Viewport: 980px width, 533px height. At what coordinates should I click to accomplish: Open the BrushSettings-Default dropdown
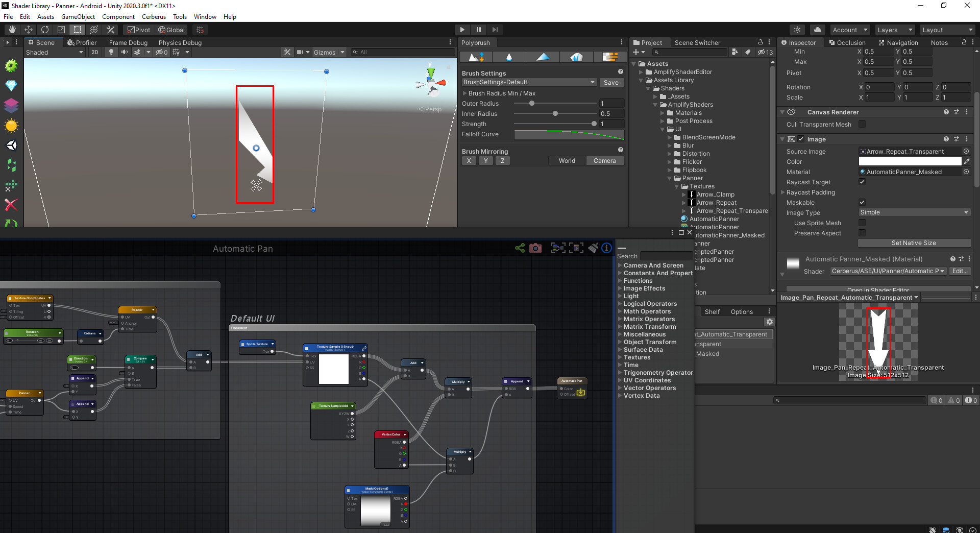(x=529, y=82)
